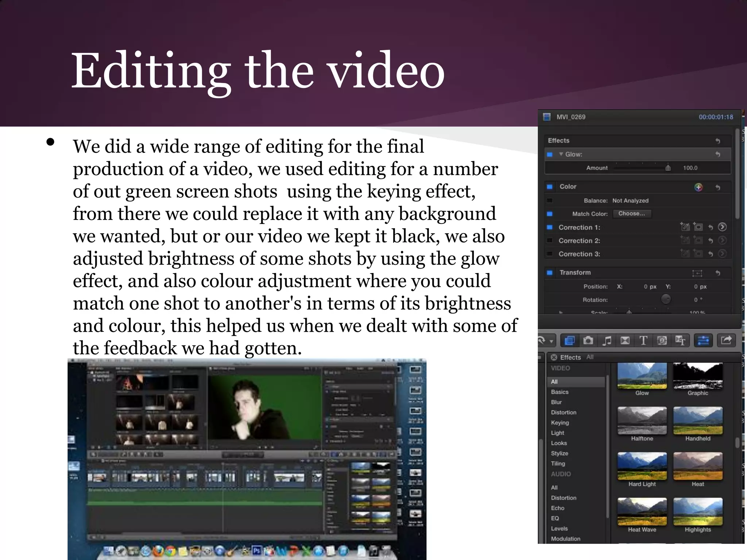Open the Titles browser T icon
Viewport: 747px width, 560px height.
[x=643, y=341]
